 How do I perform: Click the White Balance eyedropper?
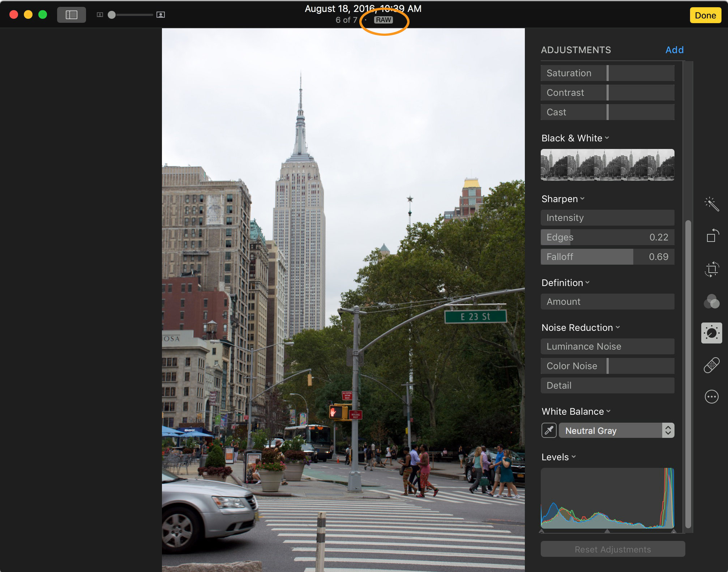coord(549,430)
